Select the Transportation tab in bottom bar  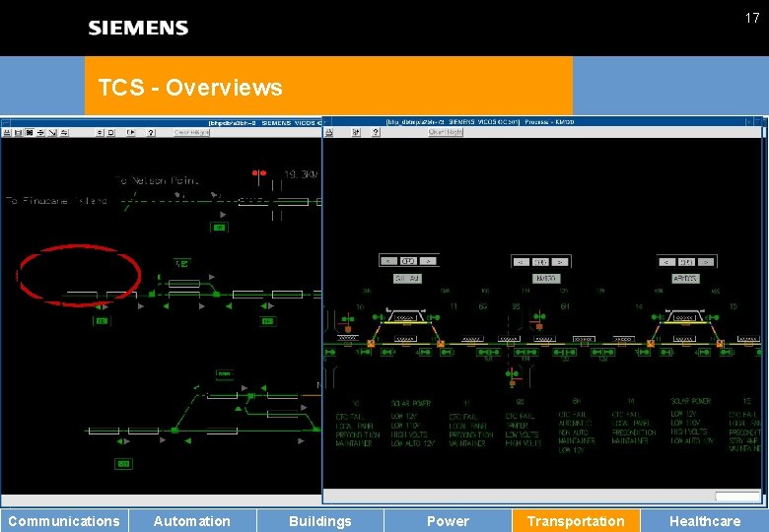pyautogui.click(x=577, y=521)
